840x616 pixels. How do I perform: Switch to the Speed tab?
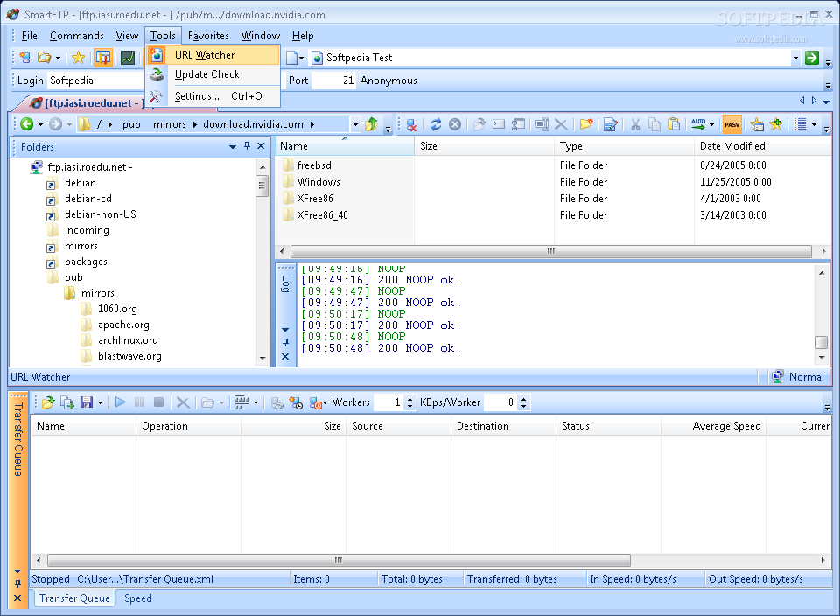point(137,598)
